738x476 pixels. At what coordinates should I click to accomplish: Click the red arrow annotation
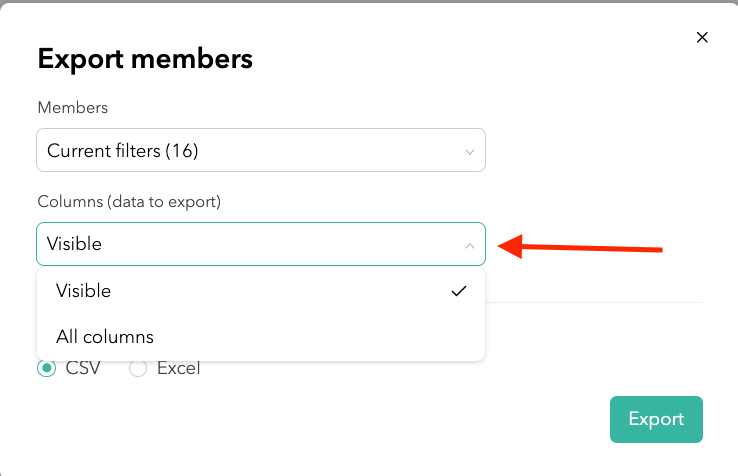[580, 246]
